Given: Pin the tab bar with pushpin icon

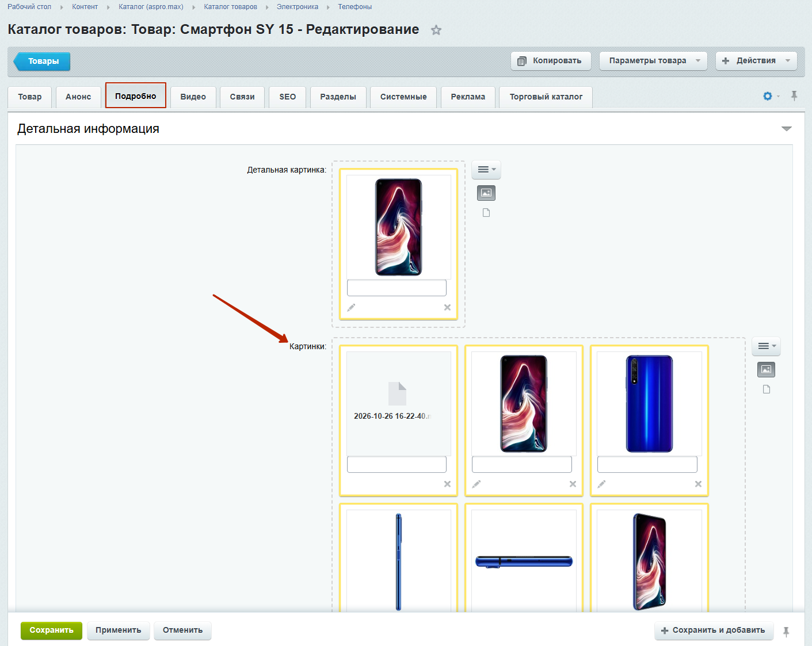Looking at the screenshot, I should click(794, 96).
